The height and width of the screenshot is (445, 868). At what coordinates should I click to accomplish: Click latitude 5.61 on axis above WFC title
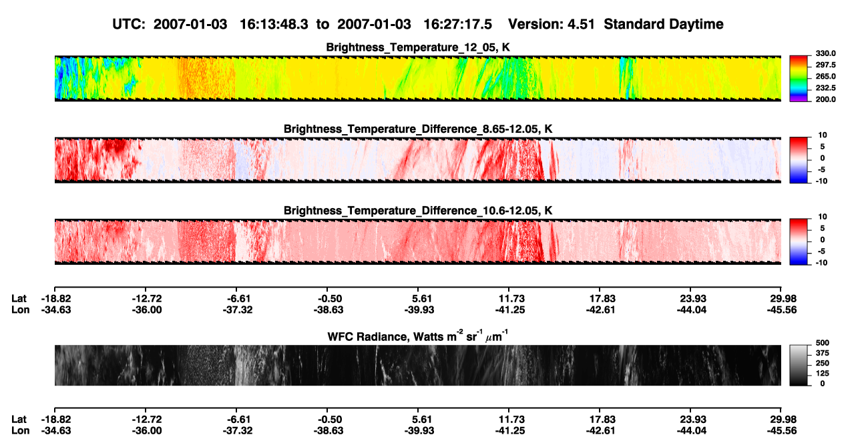(x=419, y=298)
